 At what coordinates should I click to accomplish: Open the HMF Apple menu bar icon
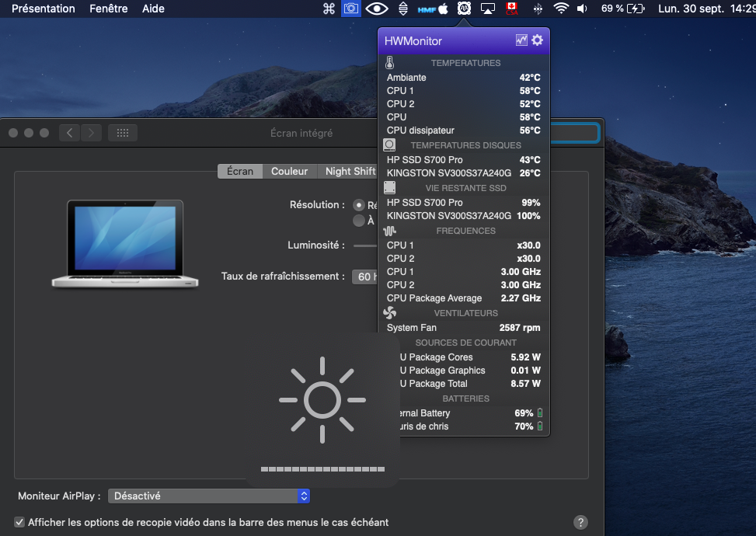click(433, 9)
